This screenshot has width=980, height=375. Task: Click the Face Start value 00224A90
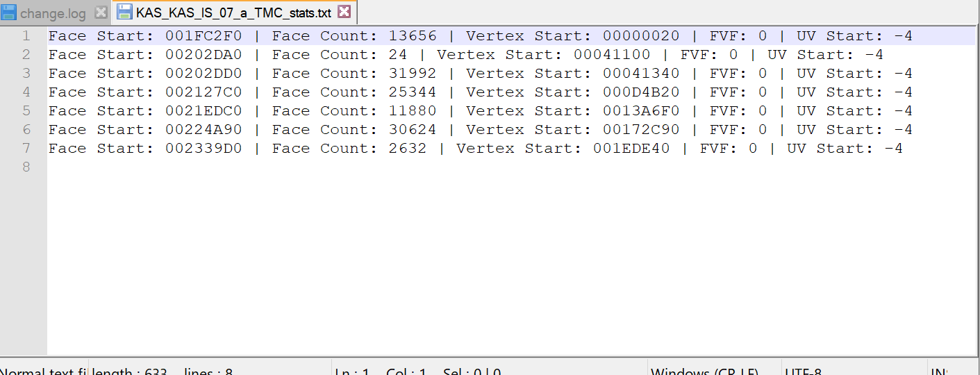(x=204, y=129)
